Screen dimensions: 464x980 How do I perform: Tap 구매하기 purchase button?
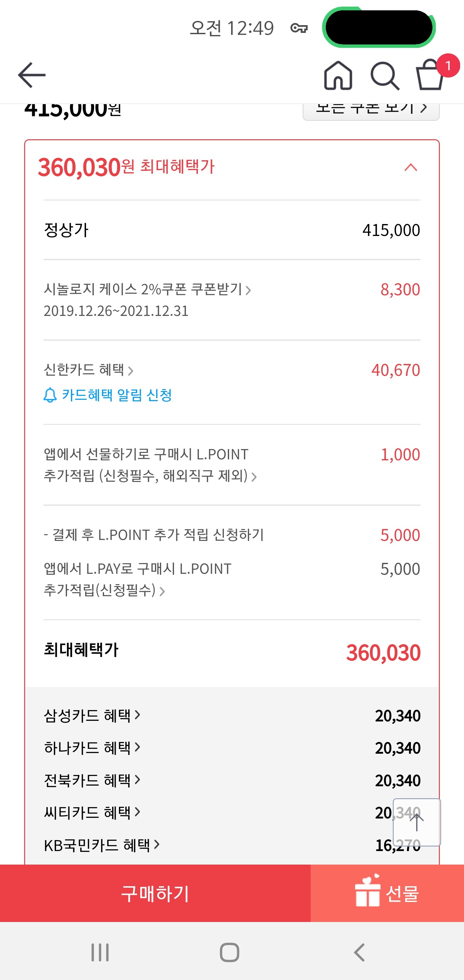pyautogui.click(x=155, y=893)
